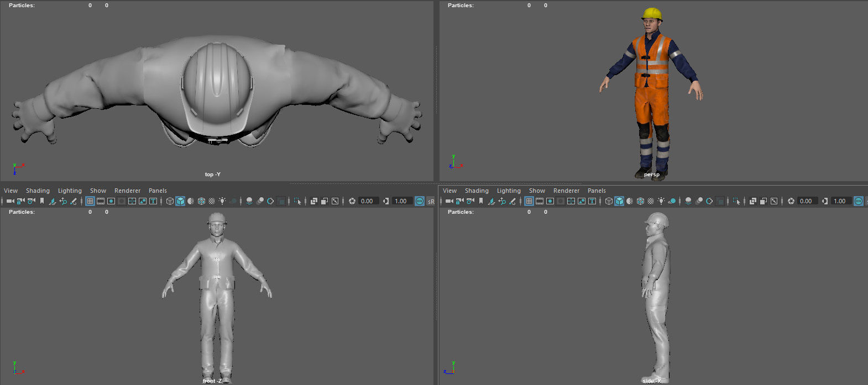
Task: Open the Renderer menu in front panel
Action: [x=127, y=191]
